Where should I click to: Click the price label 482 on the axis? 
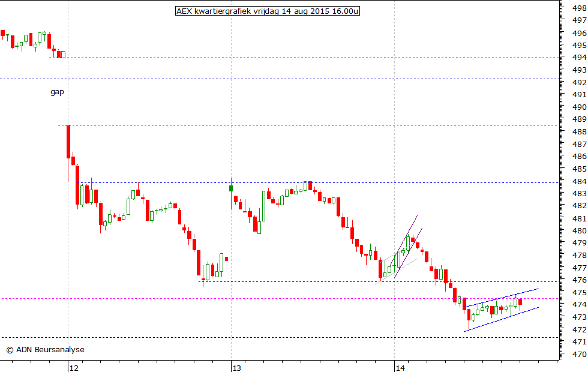[580, 206]
